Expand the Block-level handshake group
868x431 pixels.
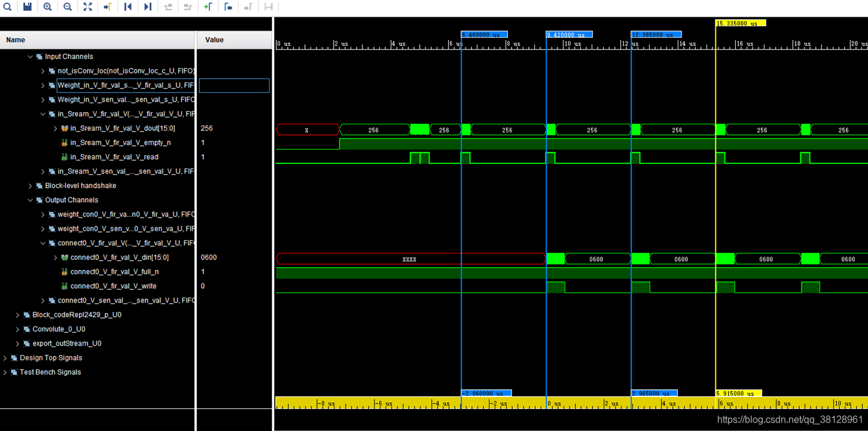point(30,186)
